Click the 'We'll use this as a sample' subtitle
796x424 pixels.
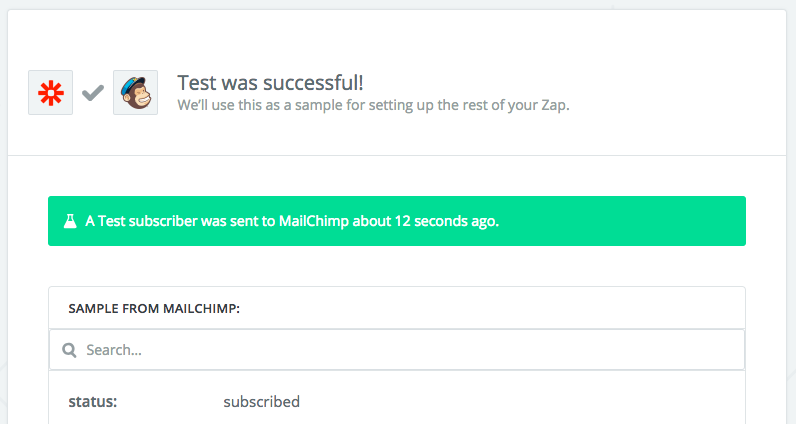(373, 105)
